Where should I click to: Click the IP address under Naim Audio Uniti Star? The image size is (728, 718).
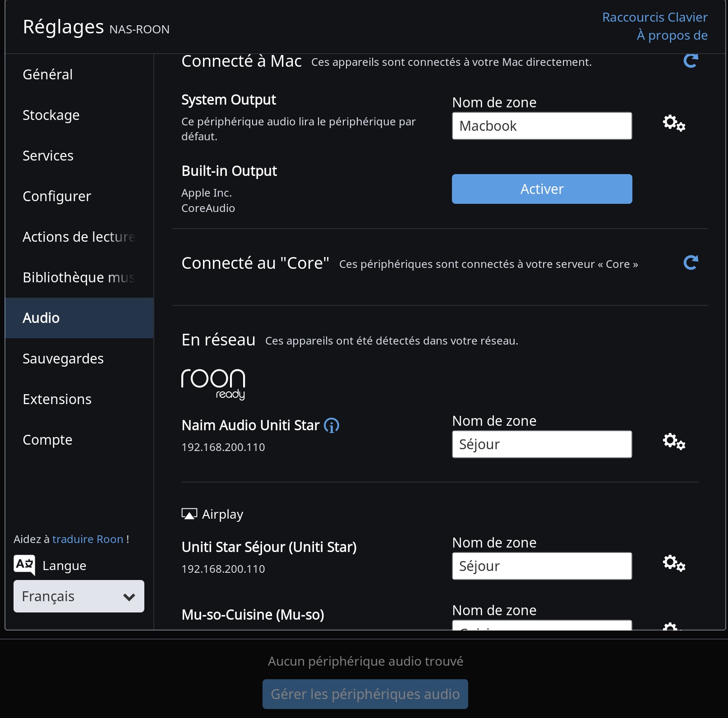pyautogui.click(x=223, y=447)
